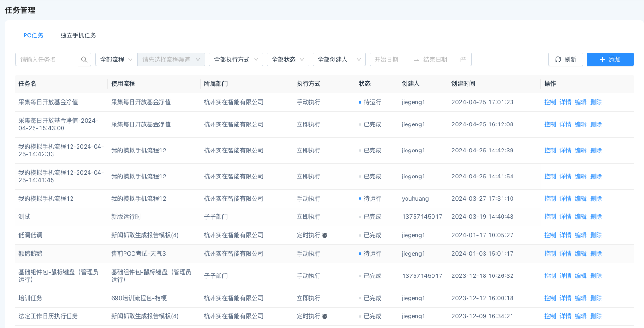Expand the 全部执行方式 dropdown
The width and height of the screenshot is (644, 328).
pos(236,60)
